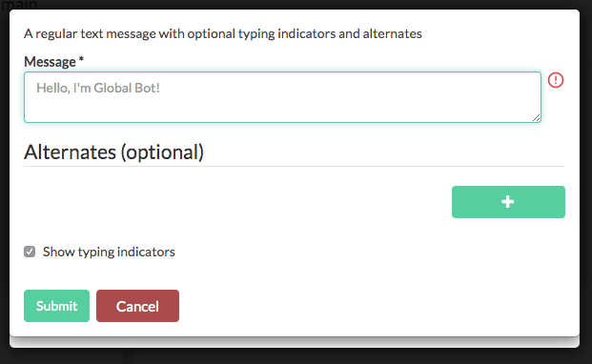The width and height of the screenshot is (592, 364).
Task: Click the textarea resize grip corner
Action: [x=536, y=118]
